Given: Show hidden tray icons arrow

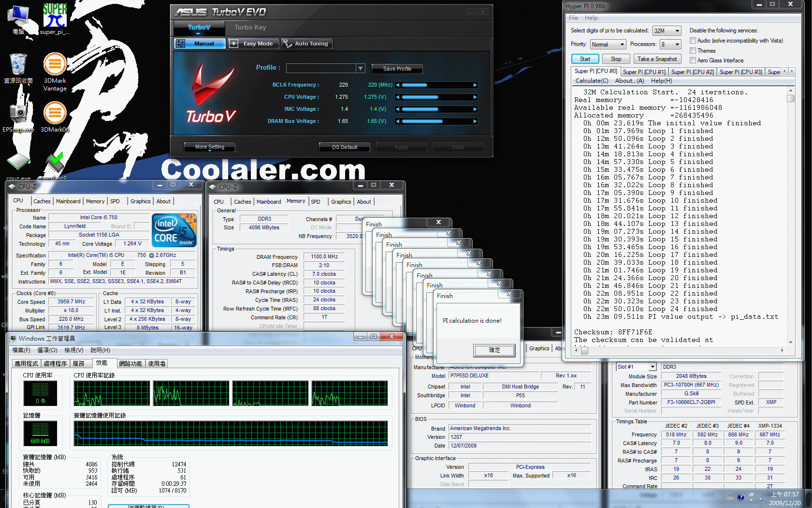Looking at the screenshot, I should 761,498.
